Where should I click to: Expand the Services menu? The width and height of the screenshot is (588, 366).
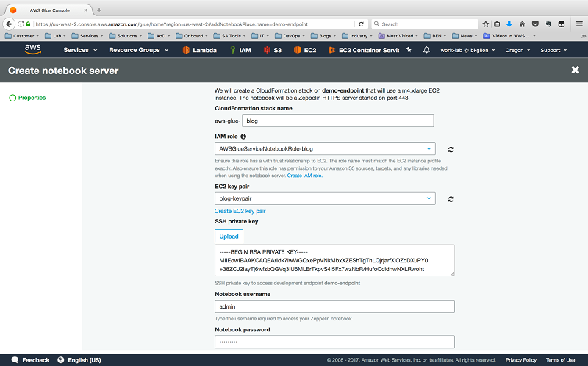80,50
